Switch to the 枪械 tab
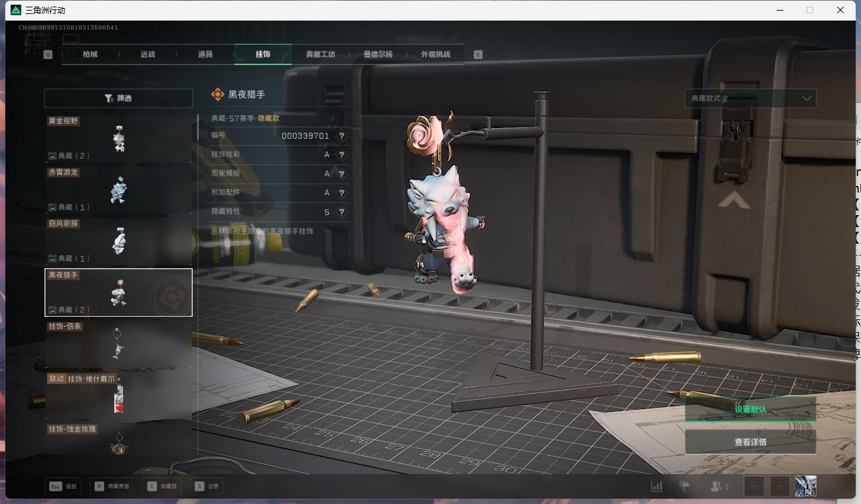This screenshot has width=861, height=504. [x=90, y=54]
